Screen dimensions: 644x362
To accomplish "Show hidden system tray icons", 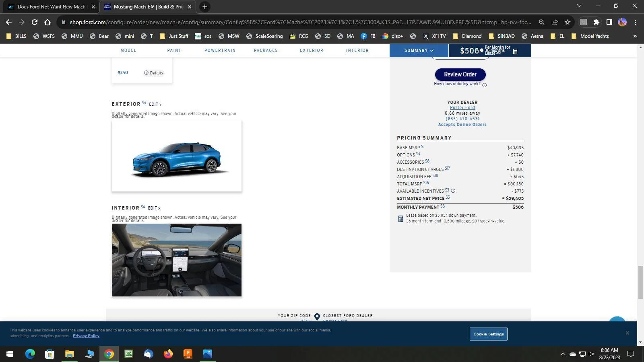I will 563,354.
